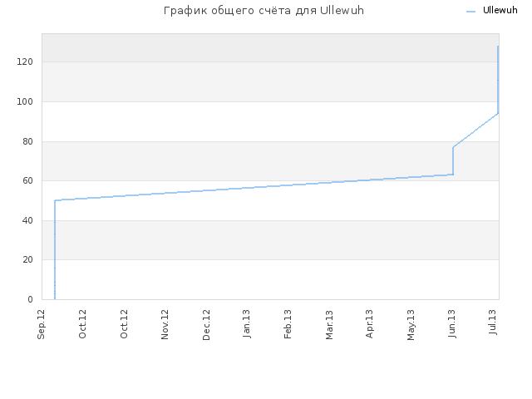The image size is (532, 399).
Task: Click the line corner at score 50
Action: coord(55,200)
